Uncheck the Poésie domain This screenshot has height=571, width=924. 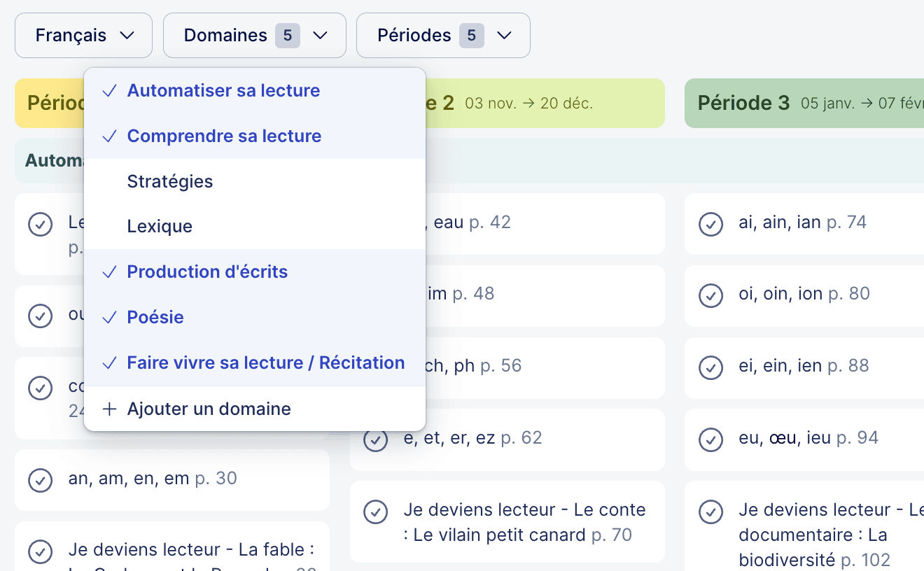155,317
